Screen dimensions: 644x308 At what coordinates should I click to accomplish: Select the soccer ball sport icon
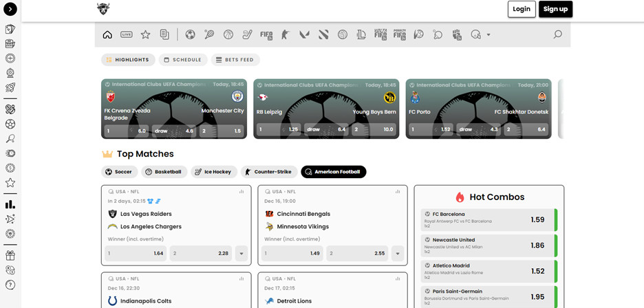coord(190,34)
